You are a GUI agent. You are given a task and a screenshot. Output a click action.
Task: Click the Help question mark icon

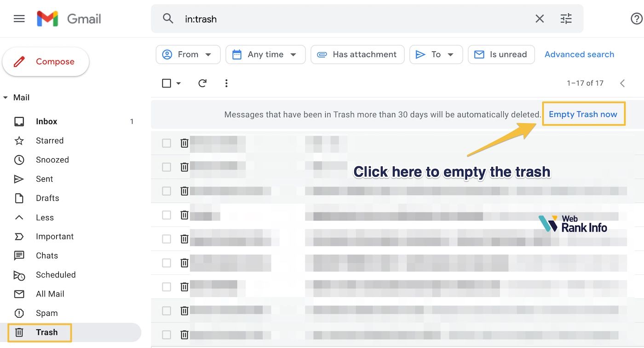[x=636, y=19]
